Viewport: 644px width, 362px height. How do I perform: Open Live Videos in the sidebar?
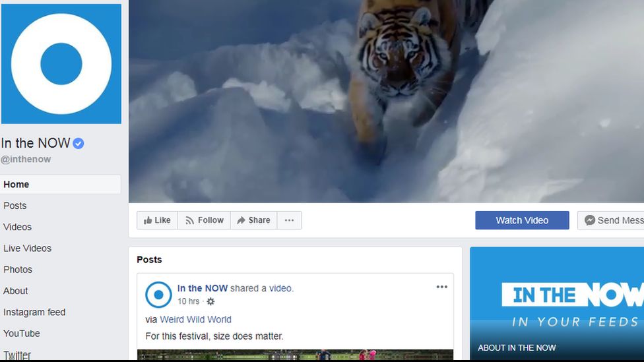(x=27, y=249)
